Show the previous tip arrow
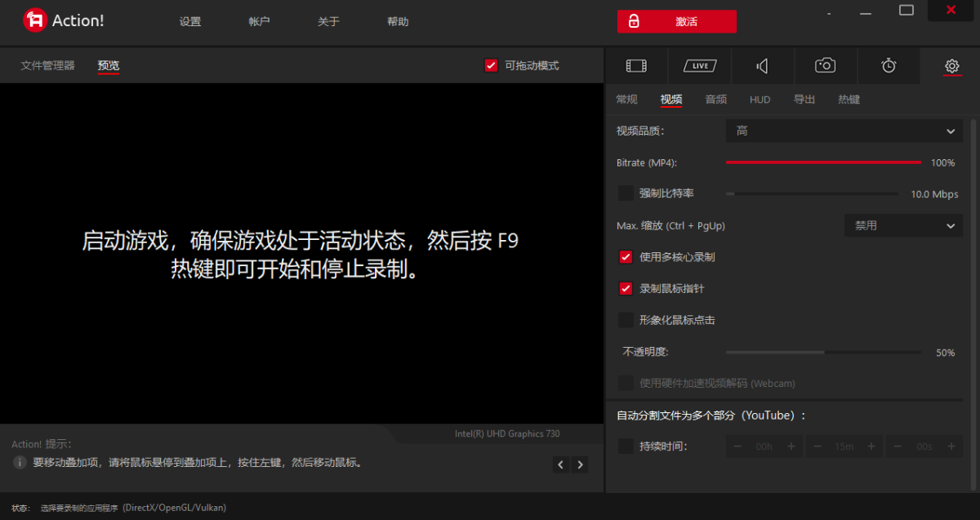The width and height of the screenshot is (980, 520). pos(561,464)
